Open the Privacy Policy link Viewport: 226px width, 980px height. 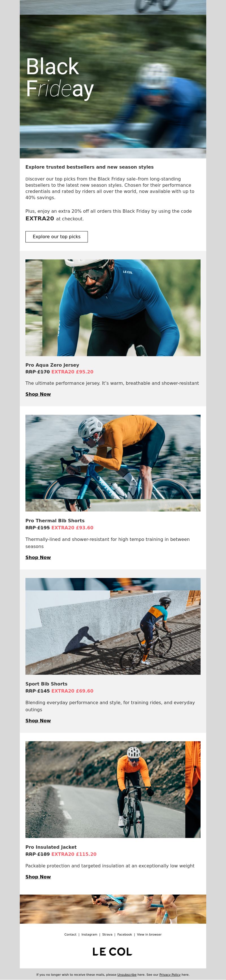coord(170,975)
